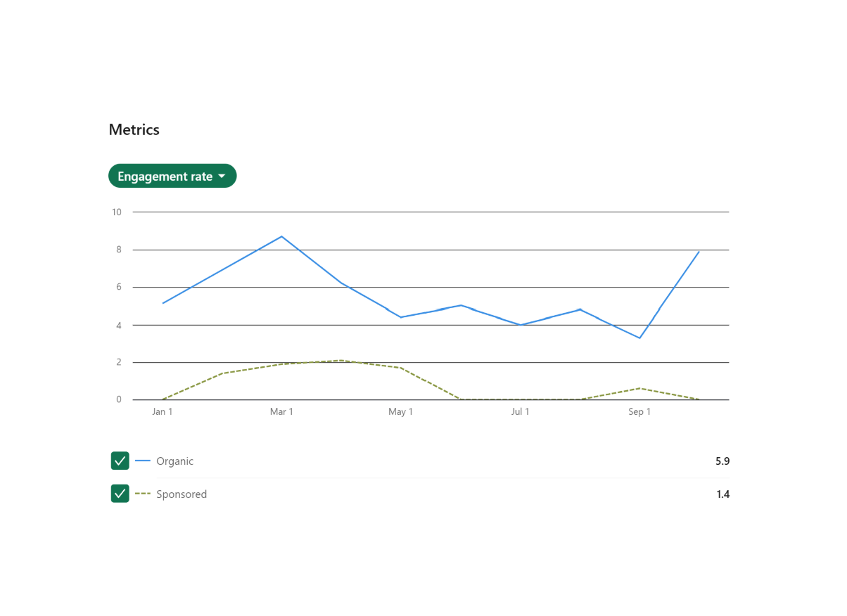
Task: Click the checkmark icon beside Sponsored
Action: pyautogui.click(x=120, y=493)
